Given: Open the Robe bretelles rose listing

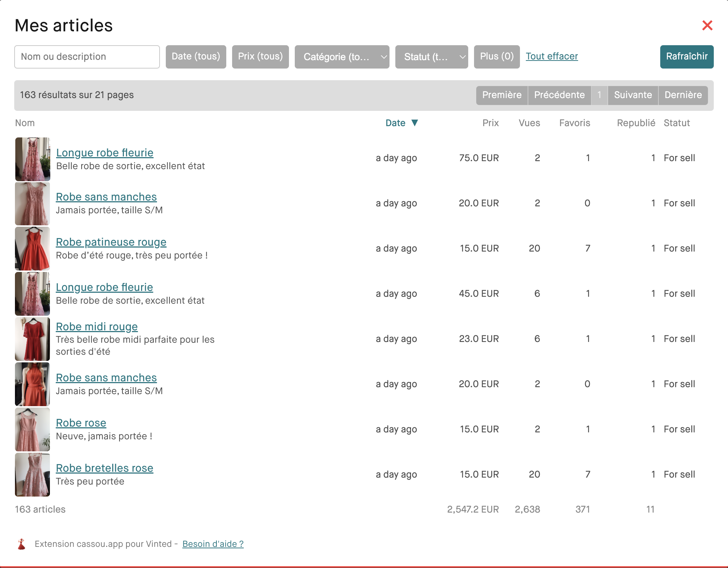Looking at the screenshot, I should [105, 468].
